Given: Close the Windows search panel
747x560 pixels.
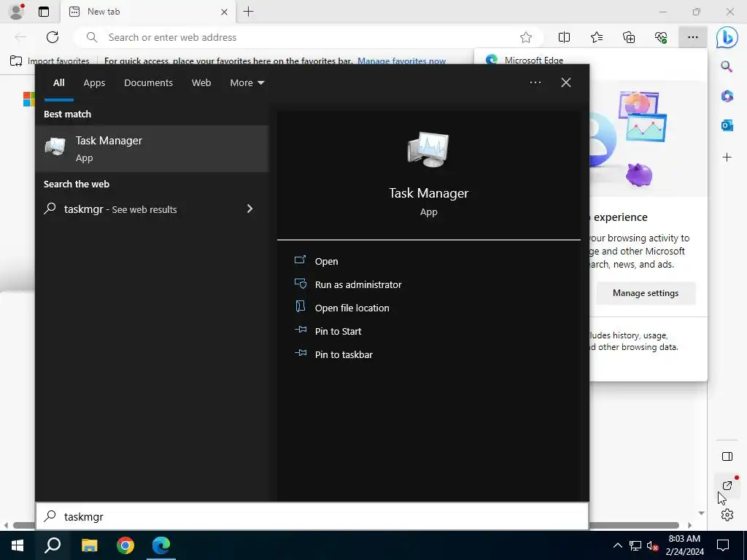Looking at the screenshot, I should tap(565, 82).
